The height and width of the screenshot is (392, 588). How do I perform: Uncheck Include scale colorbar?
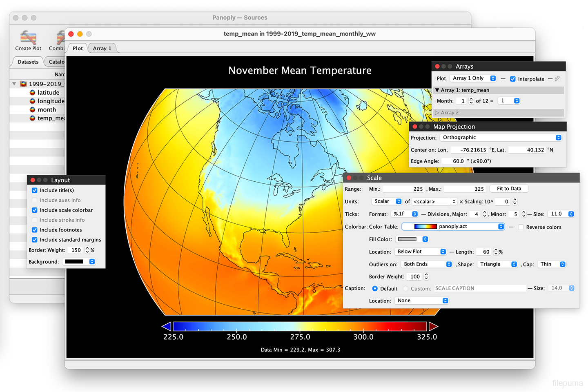click(x=35, y=210)
